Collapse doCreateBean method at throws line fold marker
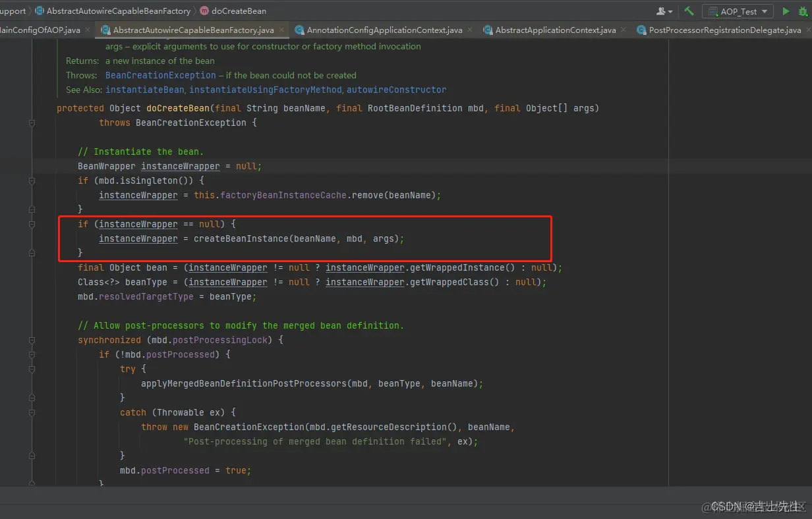 [32, 123]
